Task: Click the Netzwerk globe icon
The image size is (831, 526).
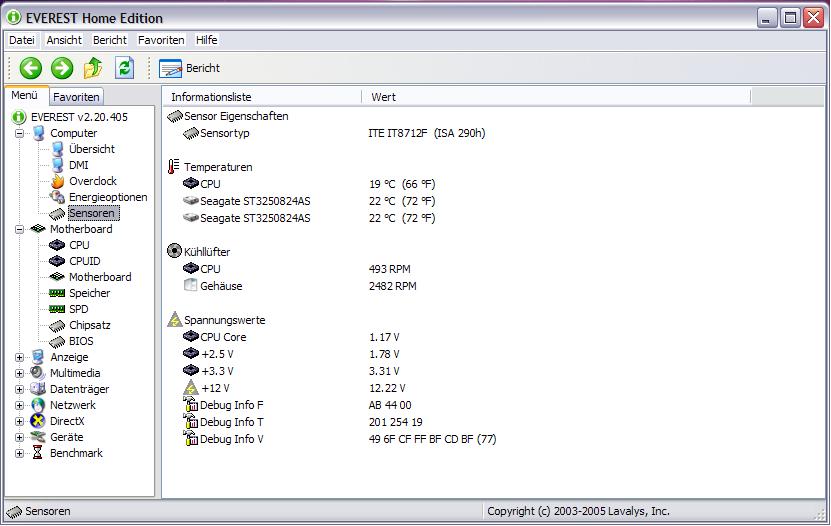Action: click(38, 405)
